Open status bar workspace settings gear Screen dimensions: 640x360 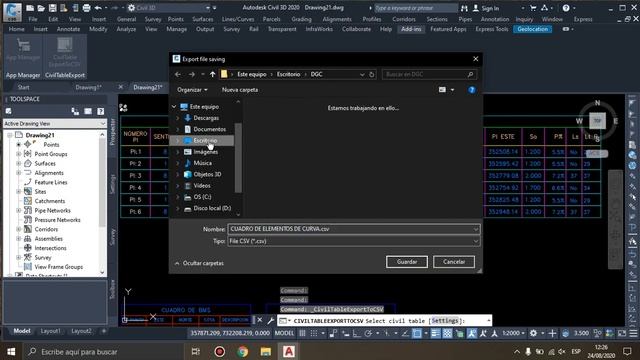tap(533, 333)
